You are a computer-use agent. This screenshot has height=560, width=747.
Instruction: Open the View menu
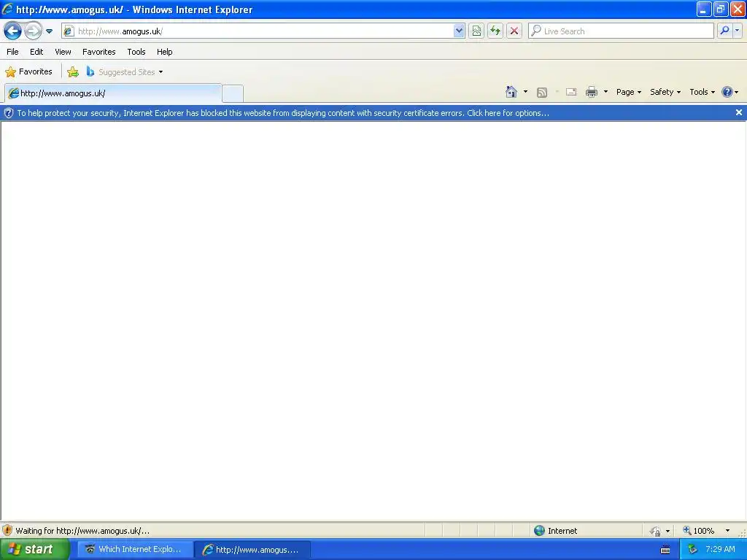[63, 52]
